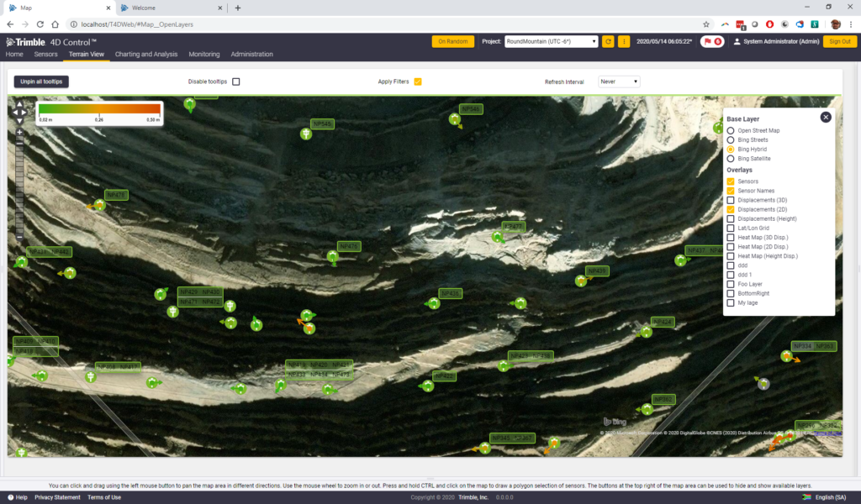The height and width of the screenshot is (504, 861).
Task: Enable the Displacements (3D) overlay
Action: tap(730, 200)
